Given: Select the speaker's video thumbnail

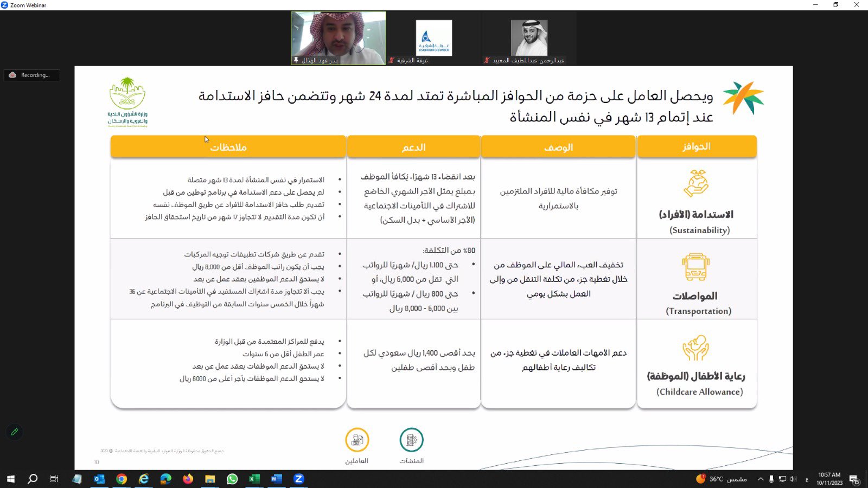Looking at the screenshot, I should pyautogui.click(x=339, y=38).
